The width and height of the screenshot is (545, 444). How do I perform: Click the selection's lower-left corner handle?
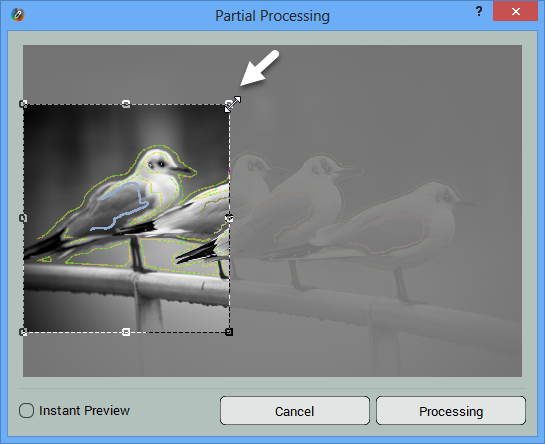point(23,332)
